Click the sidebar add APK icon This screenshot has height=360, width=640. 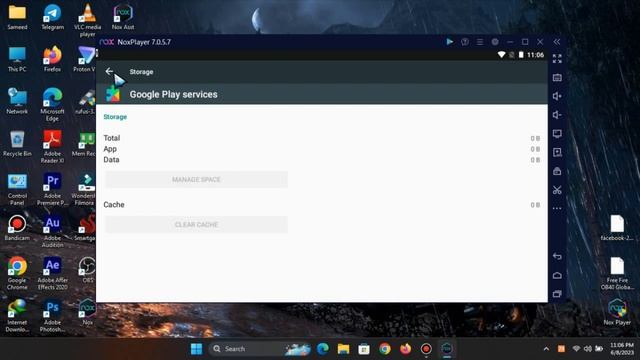(557, 152)
